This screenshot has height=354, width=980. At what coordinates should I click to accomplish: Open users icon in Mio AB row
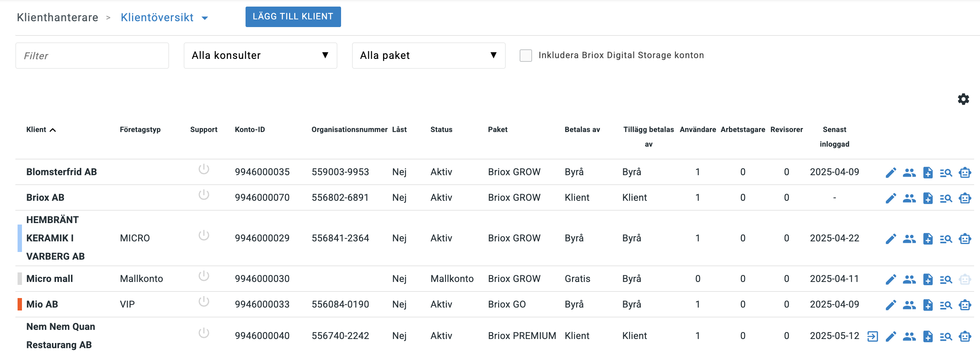coord(909,305)
